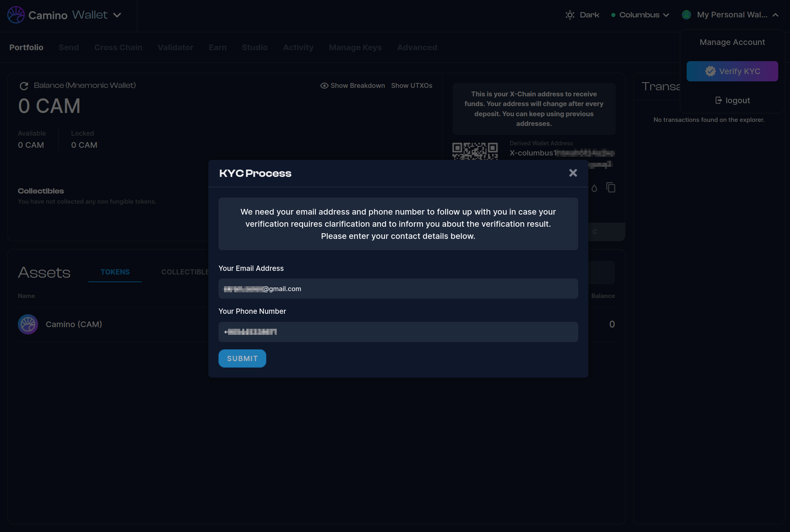Image resolution: width=790 pixels, height=532 pixels.
Task: Expand the Camino Wallet app dropdown
Action: point(117,15)
